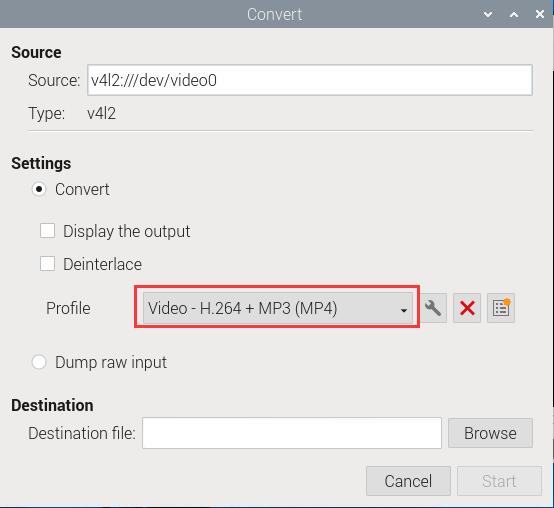Delete selected profile with red X

pos(467,308)
